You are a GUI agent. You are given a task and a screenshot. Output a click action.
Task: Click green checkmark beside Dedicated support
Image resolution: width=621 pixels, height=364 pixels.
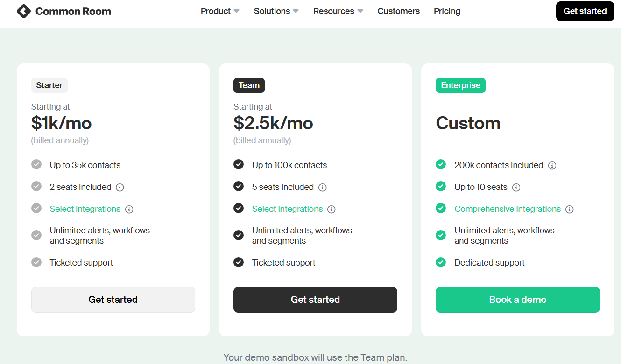[441, 262]
